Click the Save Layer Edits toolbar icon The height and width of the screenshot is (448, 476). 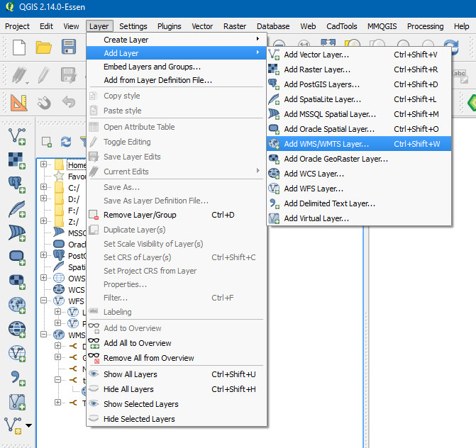pos(69,75)
